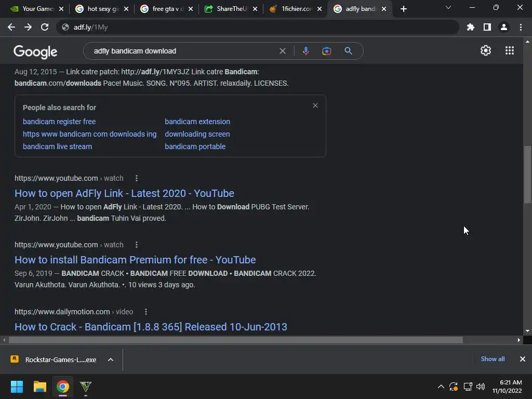
Task: Show hidden system tray icons
Action: 441,387
